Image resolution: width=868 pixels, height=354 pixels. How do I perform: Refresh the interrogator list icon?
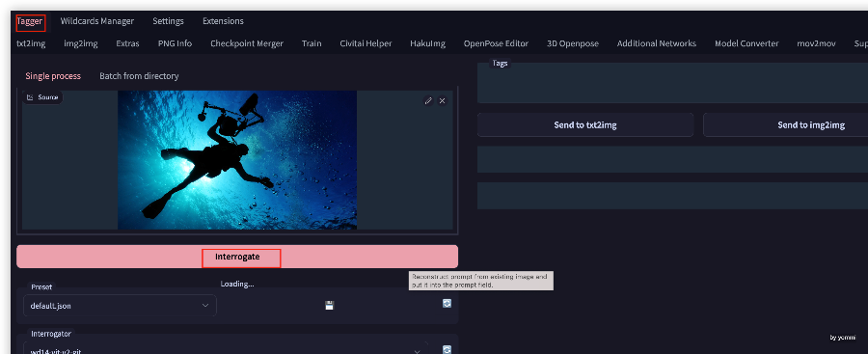coord(447,350)
